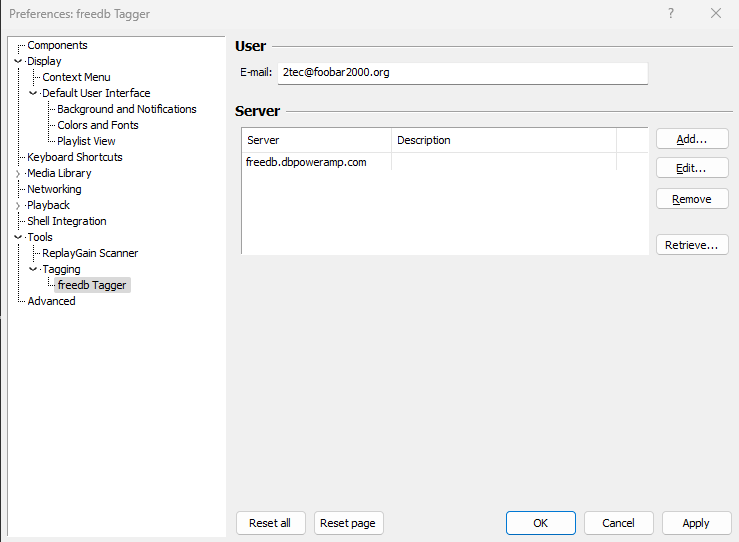The height and width of the screenshot is (542, 739).
Task: Open the Context Menu preferences page
Action: tap(76, 77)
